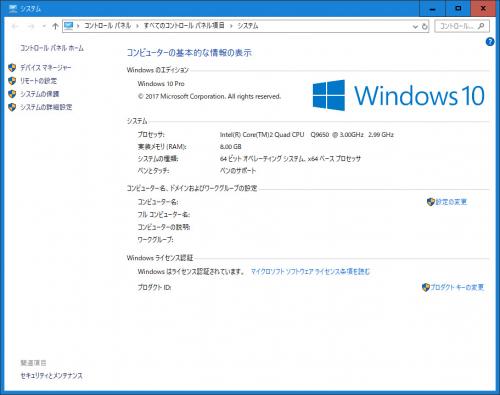The height and width of the screenshot is (395, 500).
Task: Click プロダクト キーの変更 link
Action: [457, 287]
